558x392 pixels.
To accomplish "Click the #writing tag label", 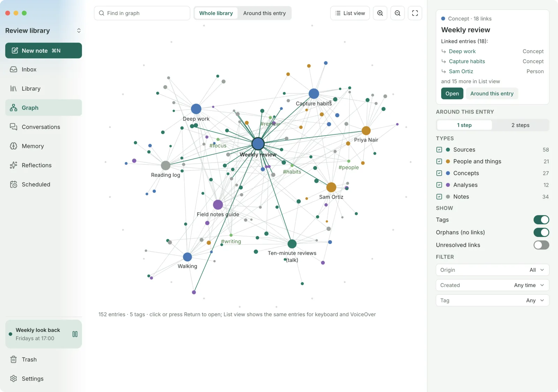I will 231,241.
